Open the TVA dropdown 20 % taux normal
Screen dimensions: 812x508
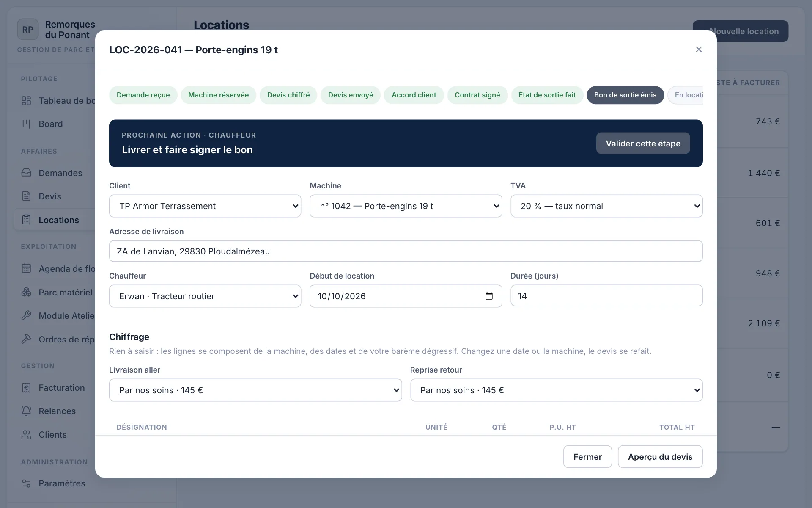coord(606,206)
